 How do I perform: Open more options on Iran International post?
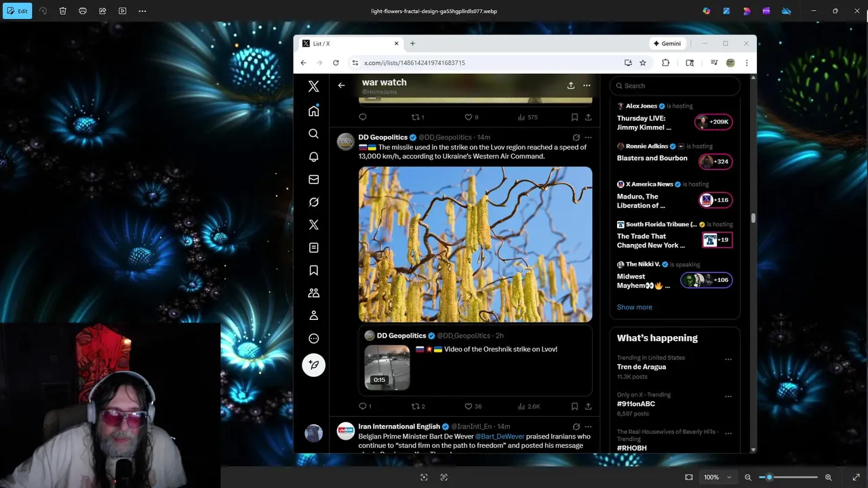588,426
